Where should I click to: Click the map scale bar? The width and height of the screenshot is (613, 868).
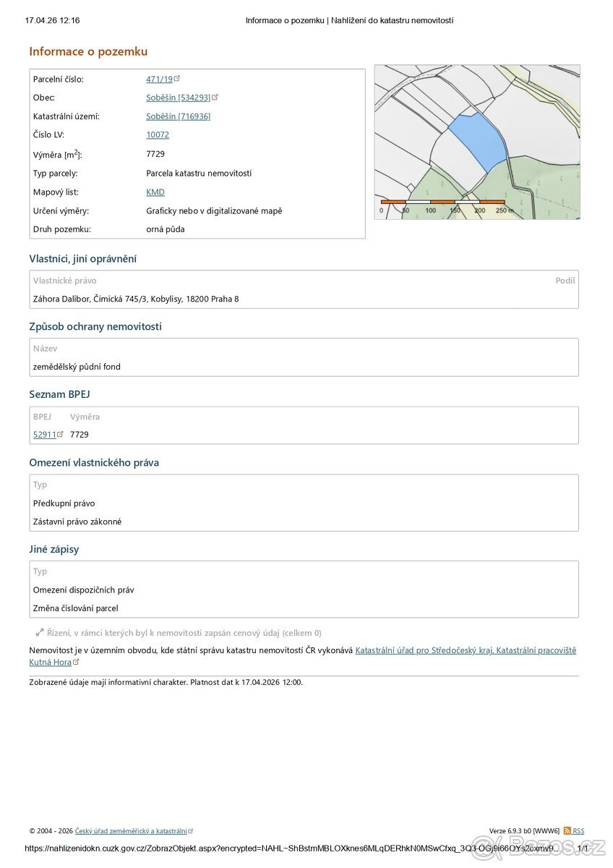click(x=442, y=203)
